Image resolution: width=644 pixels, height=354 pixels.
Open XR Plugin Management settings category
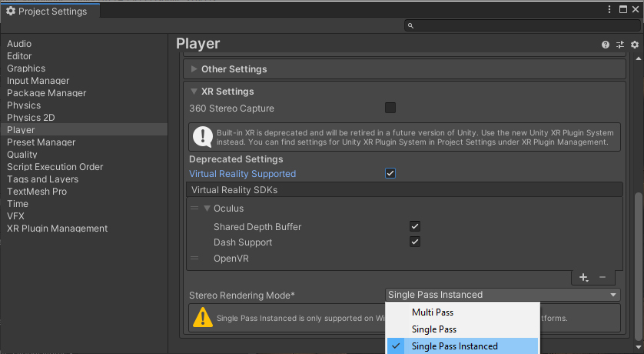coord(58,229)
